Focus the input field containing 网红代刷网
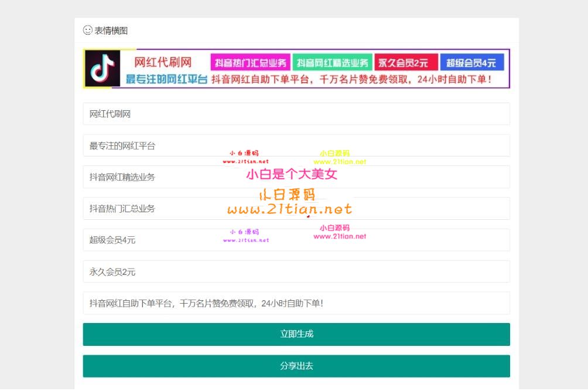 pyautogui.click(x=296, y=114)
